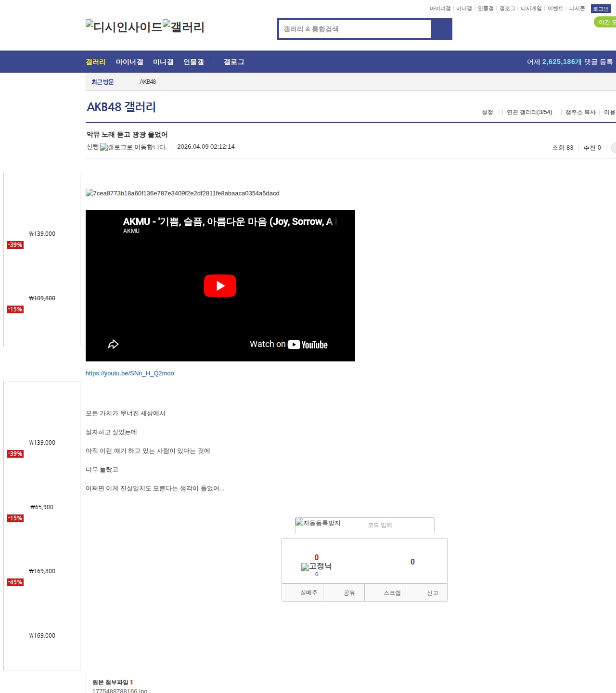Toggle 야간 모드 night mode
Viewport: 616px width, 693px height.
[605, 22]
